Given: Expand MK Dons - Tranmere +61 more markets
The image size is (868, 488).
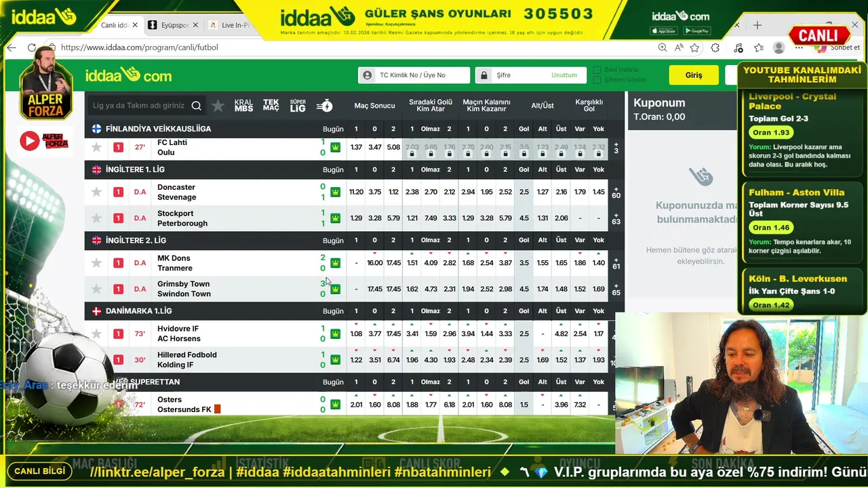Looking at the screenshot, I should pos(616,263).
